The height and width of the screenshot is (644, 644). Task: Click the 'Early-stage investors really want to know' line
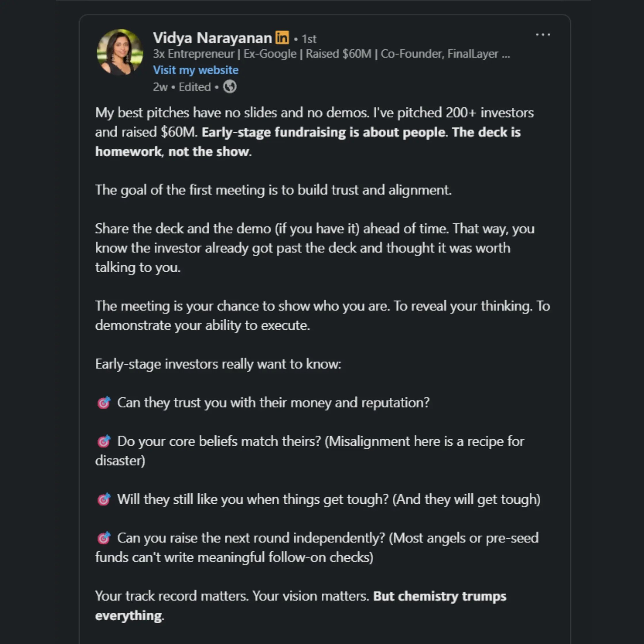point(218,364)
